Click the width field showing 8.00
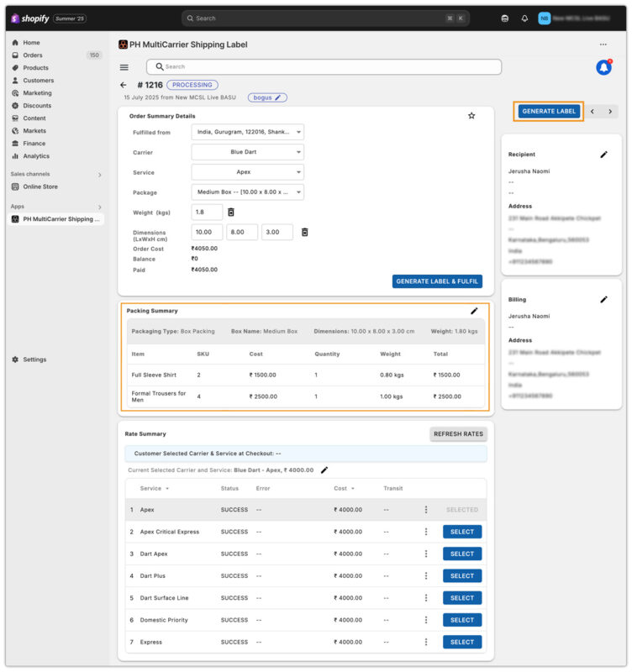 [x=242, y=233]
